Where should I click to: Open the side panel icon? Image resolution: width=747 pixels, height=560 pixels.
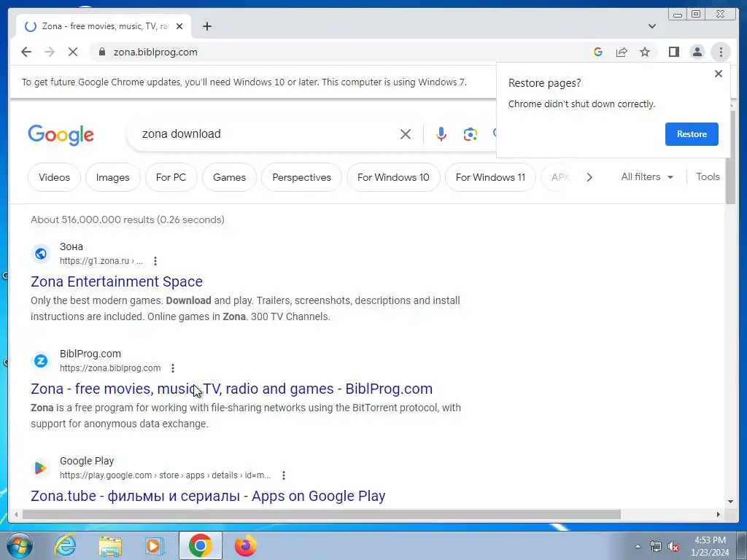[673, 52]
